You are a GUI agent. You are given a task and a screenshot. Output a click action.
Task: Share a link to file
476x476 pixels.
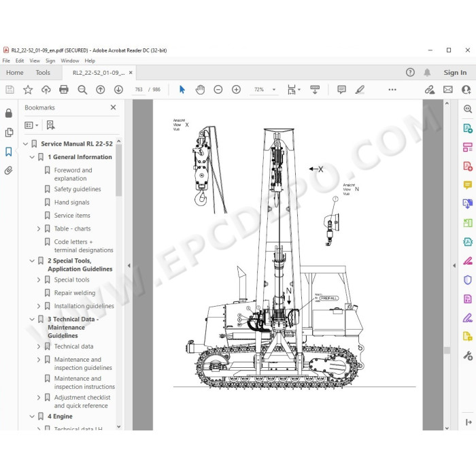click(429, 90)
